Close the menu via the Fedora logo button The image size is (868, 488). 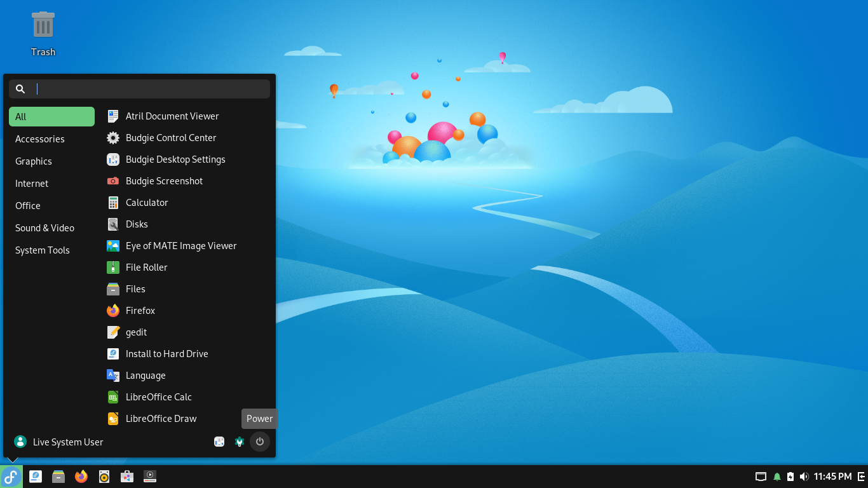click(x=11, y=477)
